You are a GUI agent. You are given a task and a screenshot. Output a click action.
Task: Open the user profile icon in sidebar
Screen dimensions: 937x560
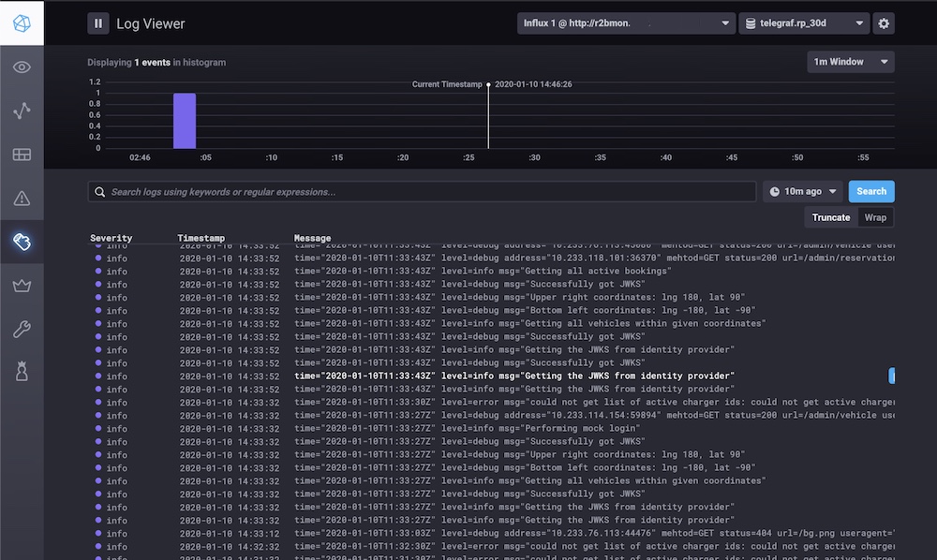pyautogui.click(x=22, y=372)
